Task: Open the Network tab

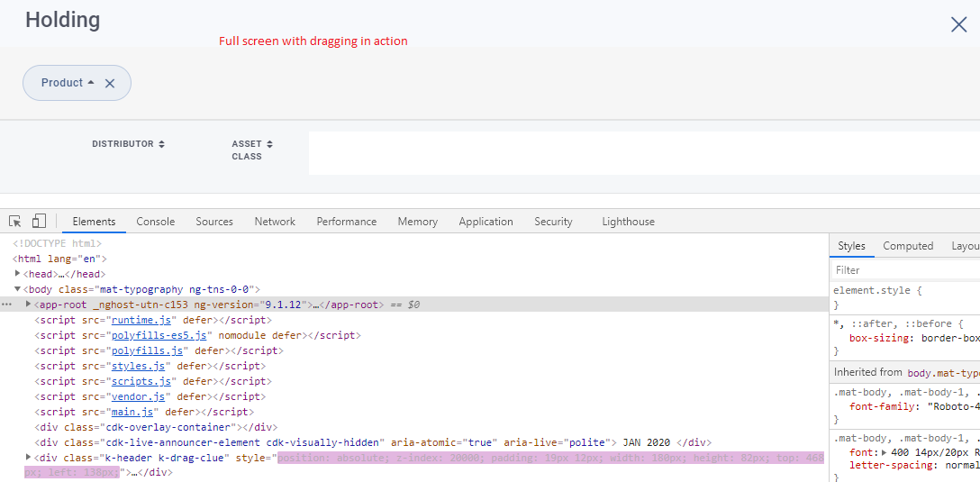Action: [x=275, y=222]
